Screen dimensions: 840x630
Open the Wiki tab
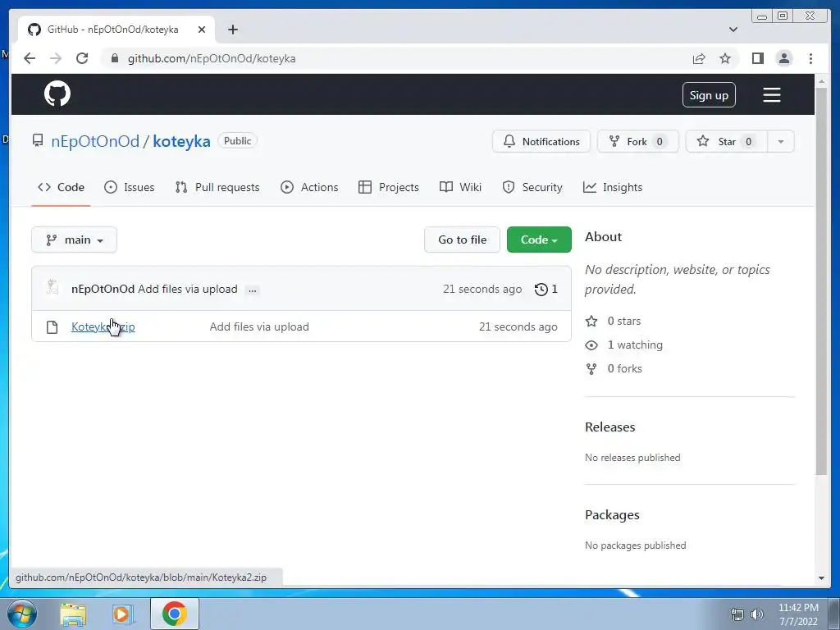(460, 187)
